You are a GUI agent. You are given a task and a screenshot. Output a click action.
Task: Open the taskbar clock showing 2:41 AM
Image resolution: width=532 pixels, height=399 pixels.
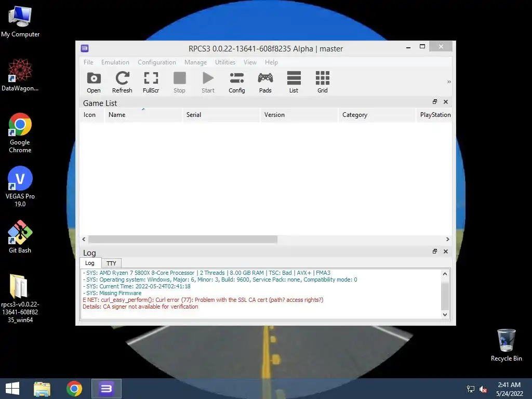point(509,389)
